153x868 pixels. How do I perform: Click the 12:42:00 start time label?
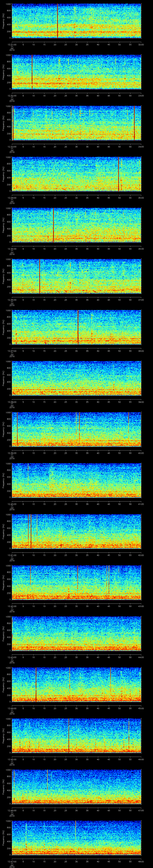[x=12, y=606]
